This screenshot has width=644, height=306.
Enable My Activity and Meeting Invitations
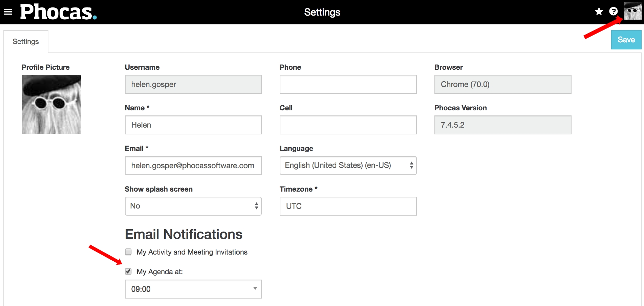pyautogui.click(x=128, y=252)
